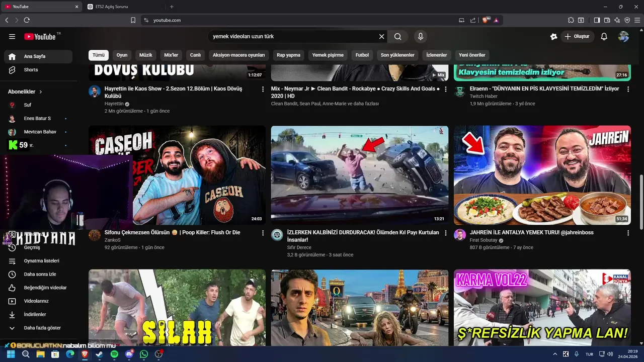Open options for Sifonu Çekmezsen Ölürsün video
This screenshot has width=644, height=362.
point(263,233)
